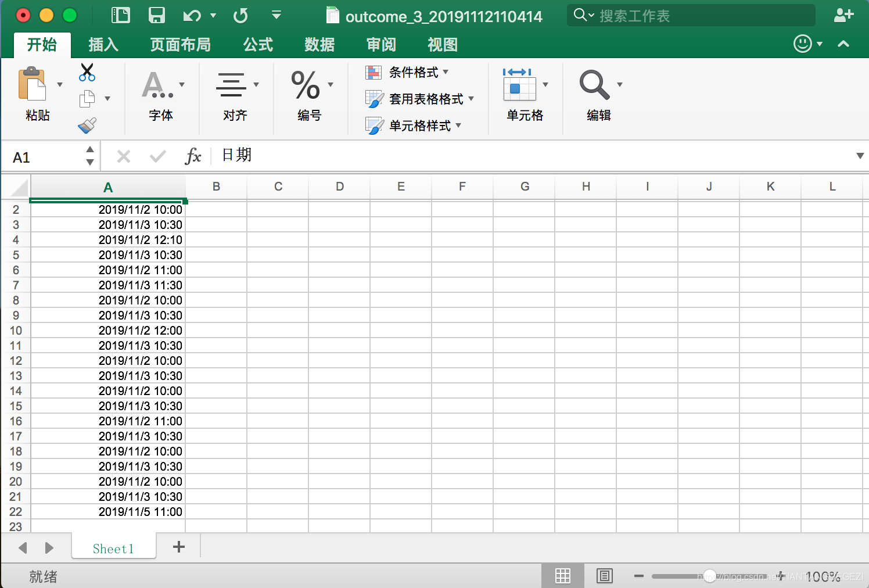Expand the Copy options dropdown arrow
The image size is (869, 588).
107,99
